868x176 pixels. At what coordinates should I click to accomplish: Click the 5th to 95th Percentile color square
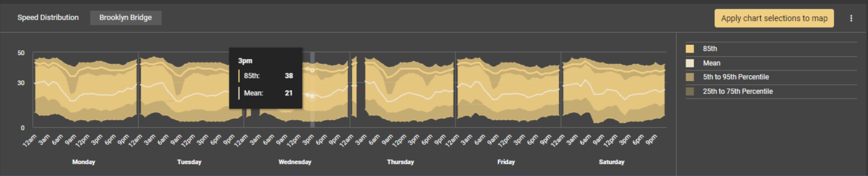(x=690, y=77)
